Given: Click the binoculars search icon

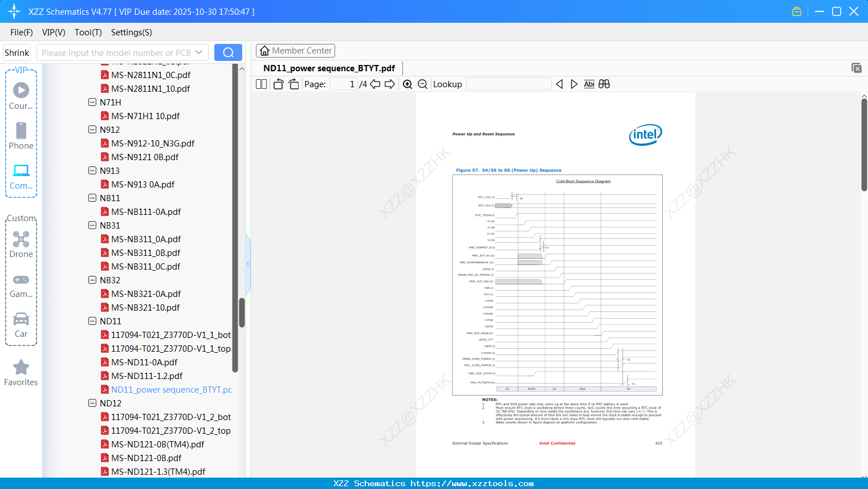Looking at the screenshot, I should [604, 84].
